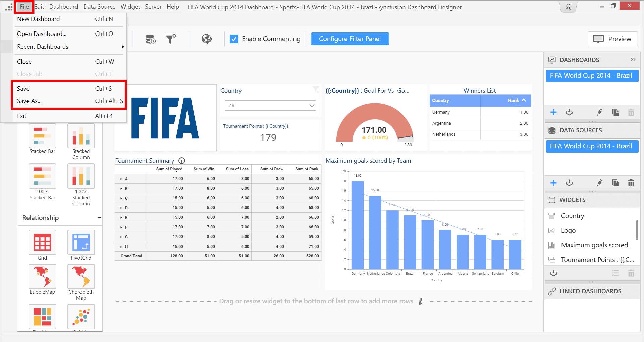Viewport: 644px width, 342px height.
Task: Click the filter configuration funnel icon
Action: tap(171, 39)
